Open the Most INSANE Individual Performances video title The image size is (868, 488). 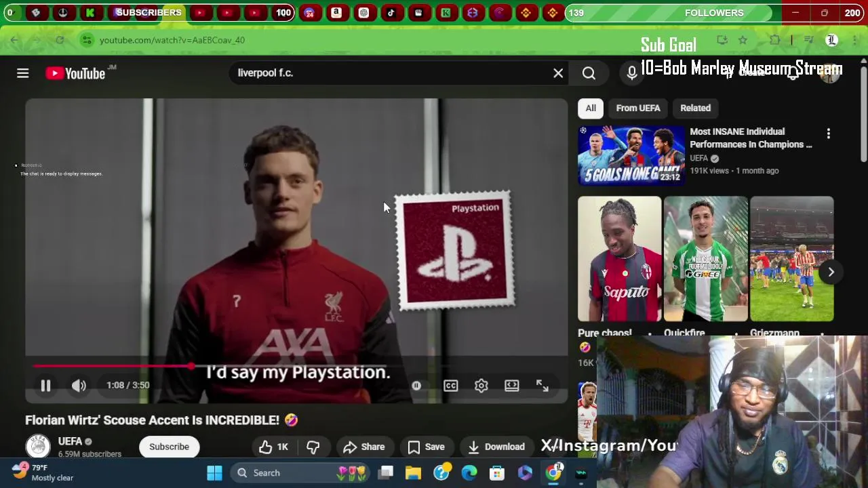[x=751, y=138]
